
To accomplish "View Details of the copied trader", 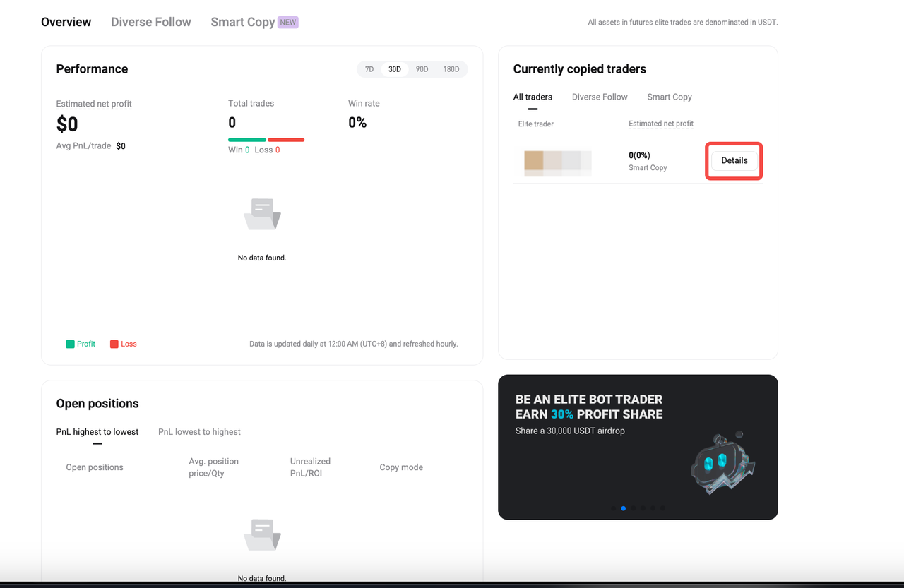I will tap(734, 160).
